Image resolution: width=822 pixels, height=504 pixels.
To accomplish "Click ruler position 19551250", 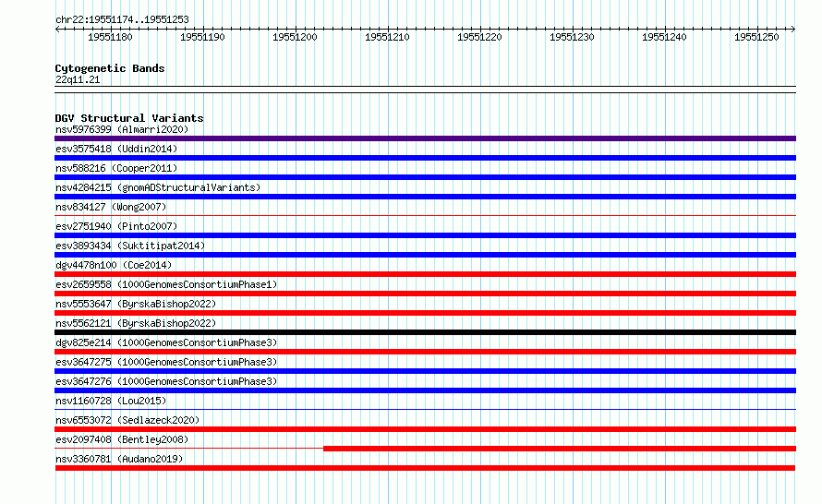I will (756, 37).
